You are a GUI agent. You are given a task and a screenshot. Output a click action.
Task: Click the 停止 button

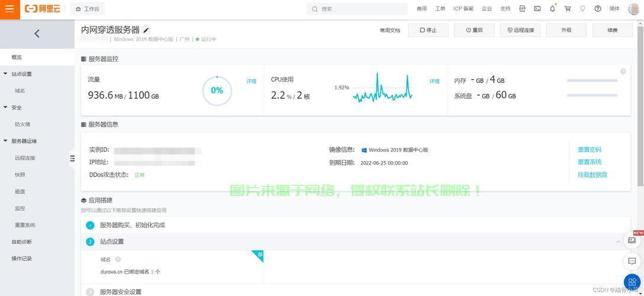click(428, 30)
